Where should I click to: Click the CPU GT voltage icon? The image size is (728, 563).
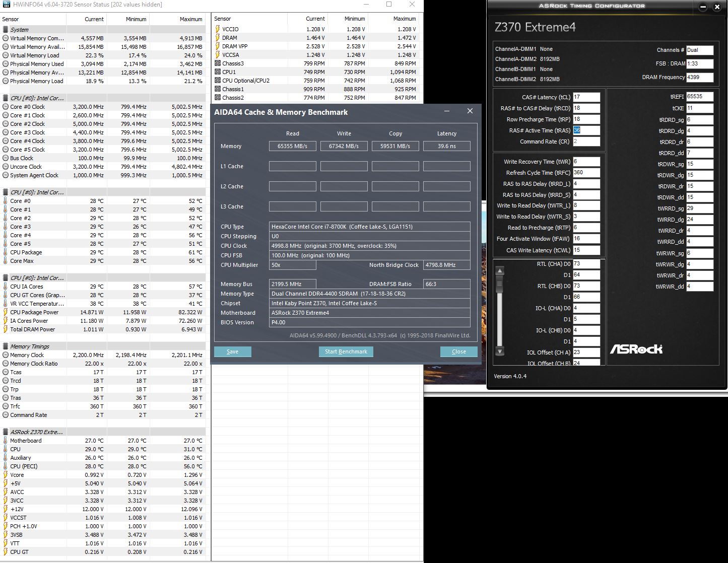pos(6,552)
